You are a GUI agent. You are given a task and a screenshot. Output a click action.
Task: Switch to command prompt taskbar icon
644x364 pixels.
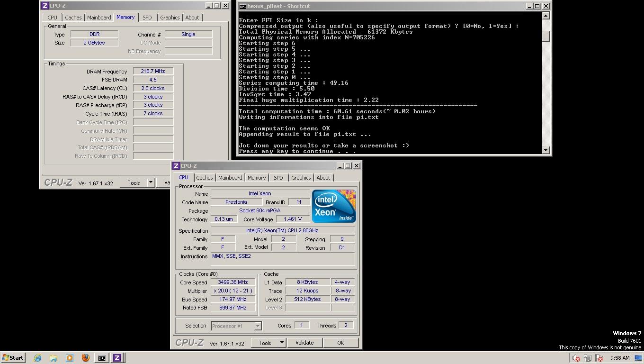click(x=101, y=358)
